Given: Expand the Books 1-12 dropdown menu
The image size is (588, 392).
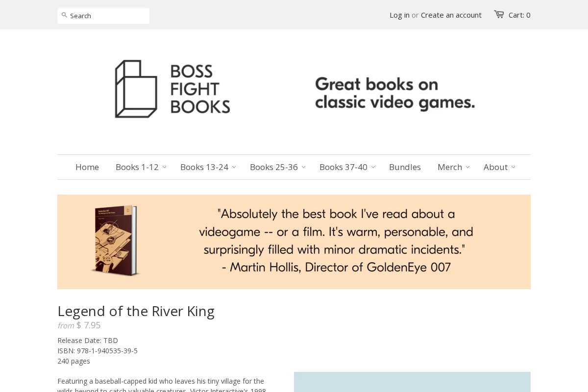Looking at the screenshot, I should [x=164, y=167].
